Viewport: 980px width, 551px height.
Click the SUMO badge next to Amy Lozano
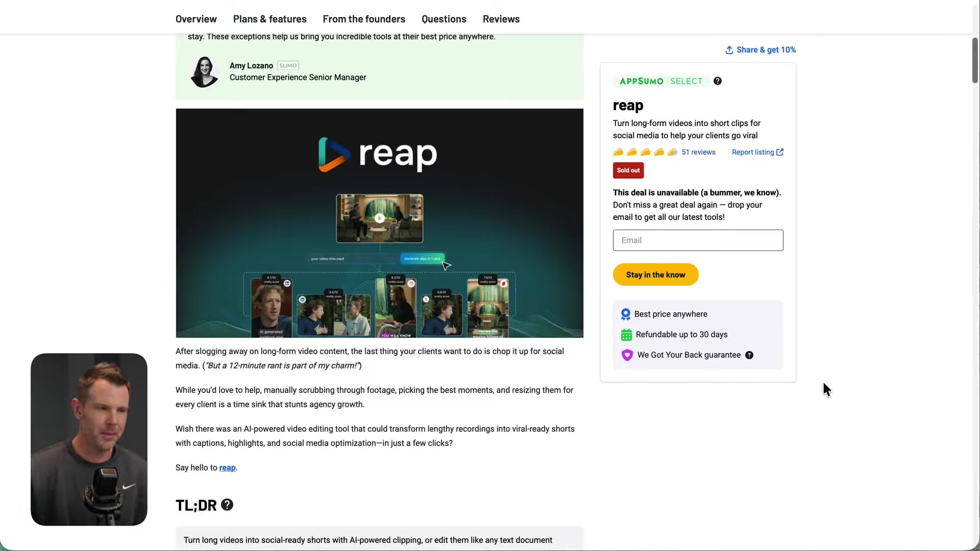288,65
